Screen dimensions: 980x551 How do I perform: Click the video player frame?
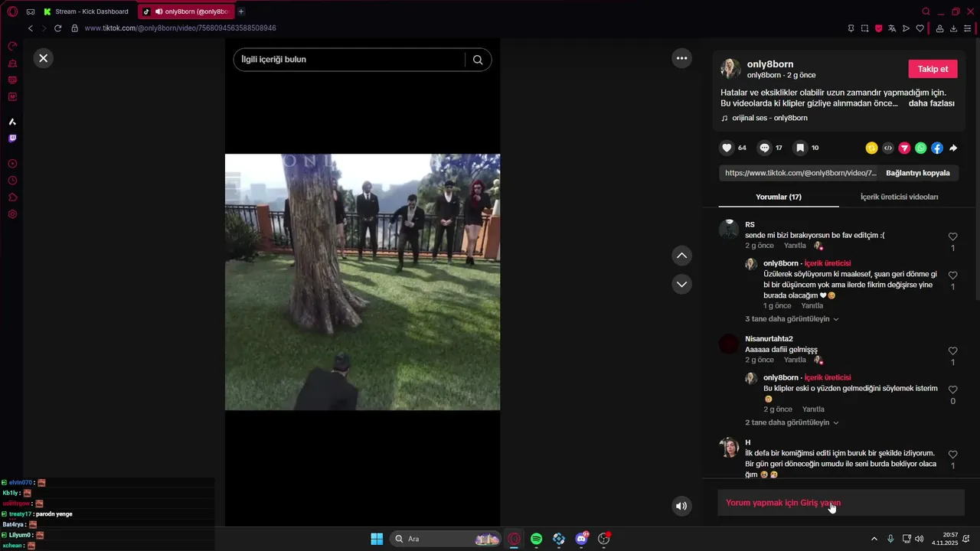(x=362, y=282)
